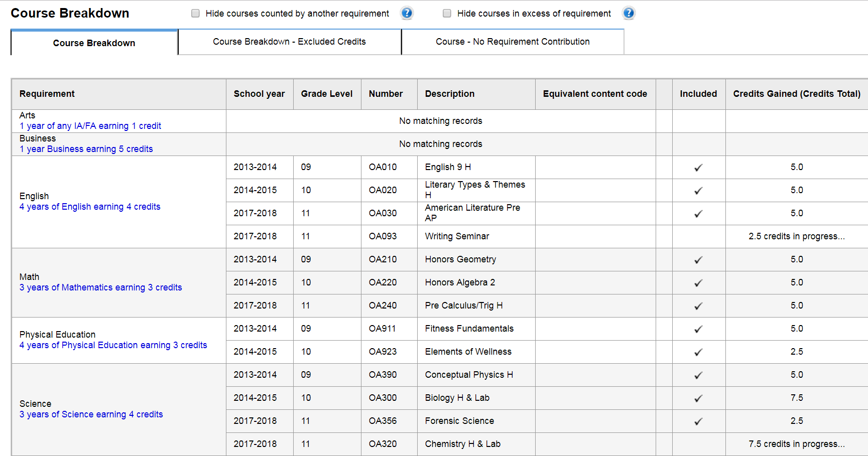This screenshot has height=456, width=868.
Task: Toggle the Included checkmark for English 9 H
Action: point(698,167)
